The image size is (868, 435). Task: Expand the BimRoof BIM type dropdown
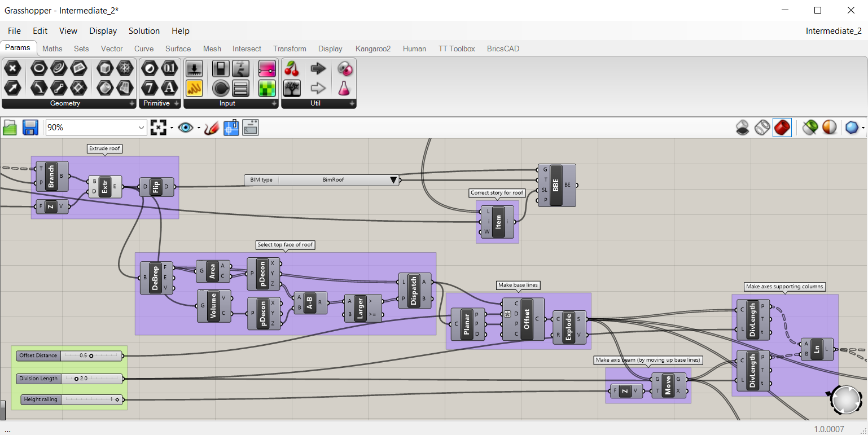click(393, 180)
